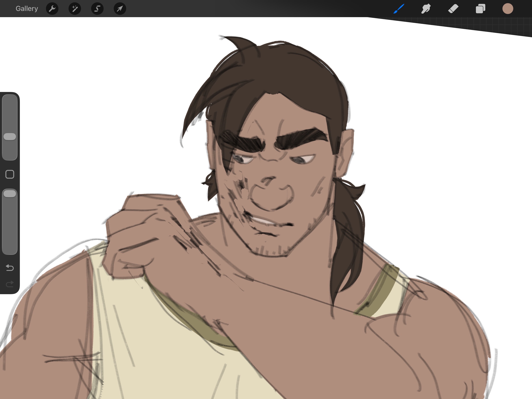
Task: Click the brush opacity slider handle
Action: (10, 194)
